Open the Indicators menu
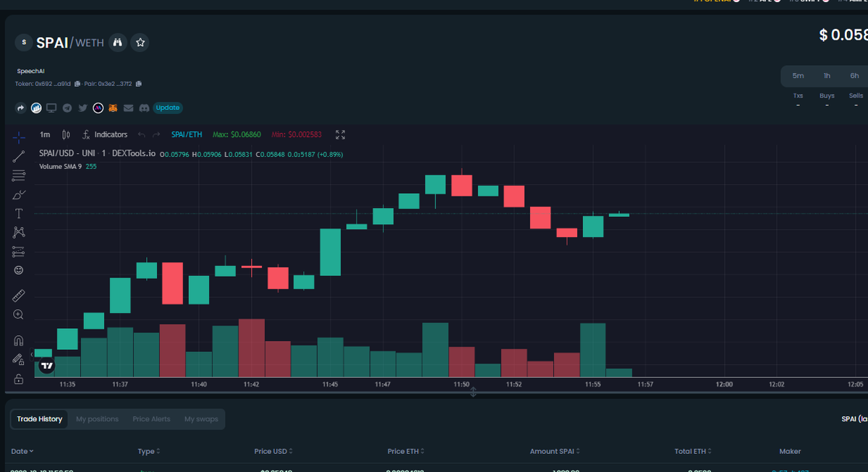 pyautogui.click(x=105, y=134)
